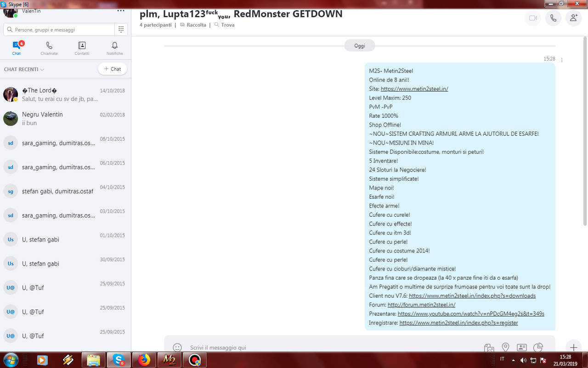This screenshot has height=368, width=588.
Task: Open the volume control in system tray
Action: point(523,360)
